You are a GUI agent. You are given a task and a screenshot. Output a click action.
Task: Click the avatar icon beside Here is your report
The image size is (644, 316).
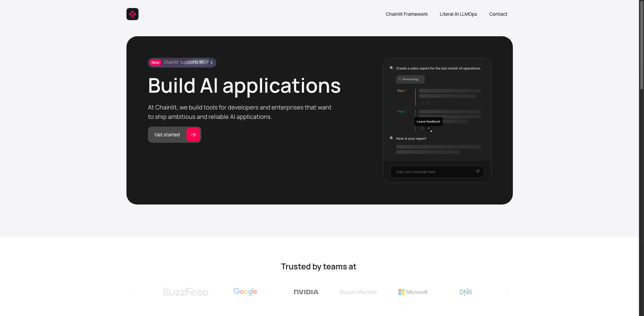[x=391, y=138]
